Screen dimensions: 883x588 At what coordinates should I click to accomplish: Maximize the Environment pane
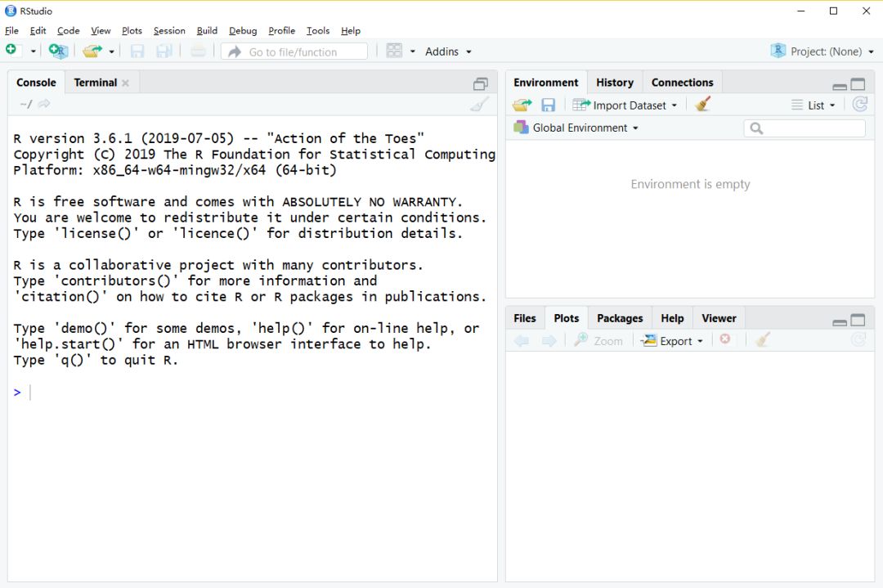[x=858, y=84]
